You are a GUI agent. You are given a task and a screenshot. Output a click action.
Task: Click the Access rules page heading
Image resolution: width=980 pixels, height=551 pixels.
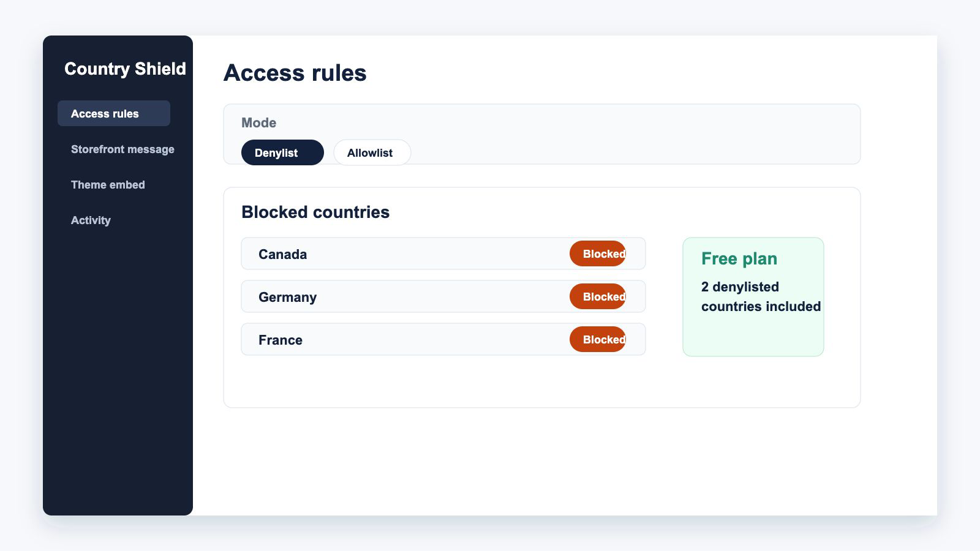coord(295,72)
